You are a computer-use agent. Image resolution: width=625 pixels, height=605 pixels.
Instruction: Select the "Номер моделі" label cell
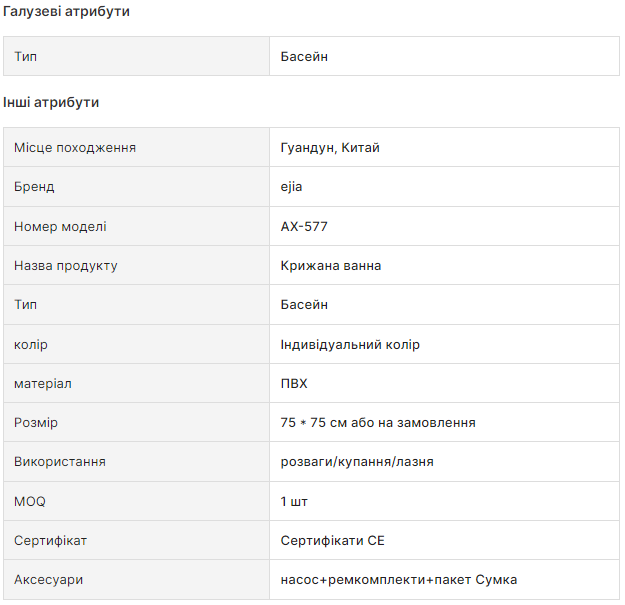pos(60,226)
